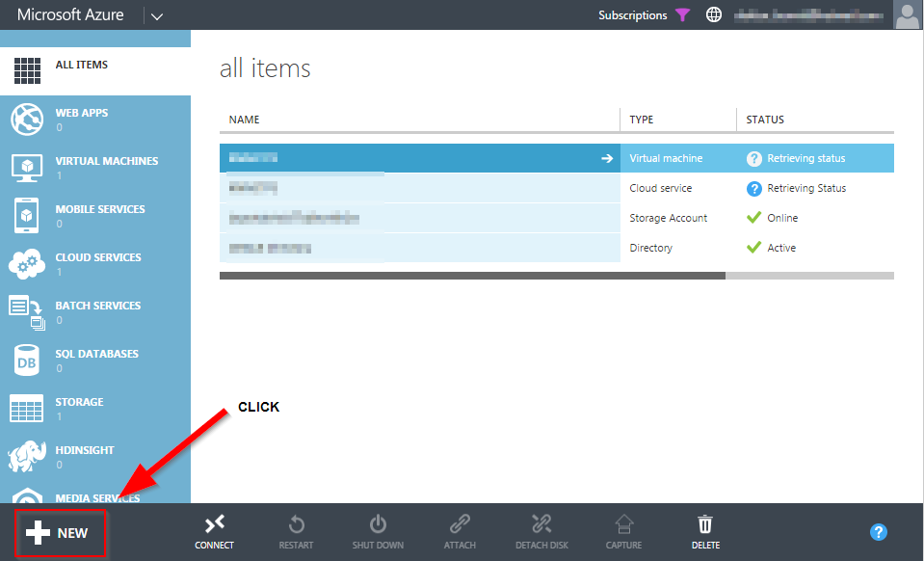Click the 'Active' status text
Image resolution: width=924 pixels, height=561 pixels.
781,248
